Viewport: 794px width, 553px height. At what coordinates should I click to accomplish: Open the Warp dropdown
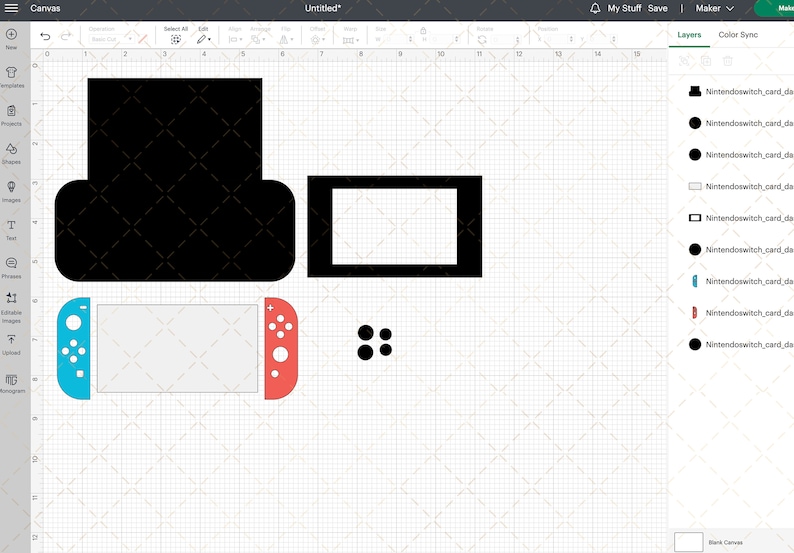350,40
